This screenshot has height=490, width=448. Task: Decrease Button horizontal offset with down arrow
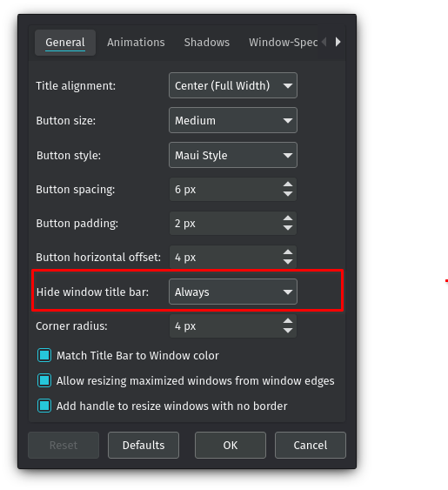(x=288, y=262)
